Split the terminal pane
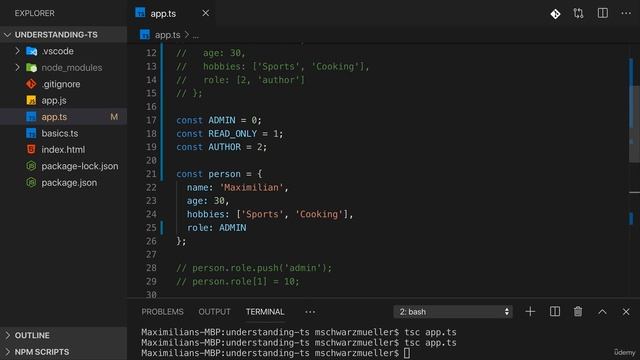 tap(555, 312)
